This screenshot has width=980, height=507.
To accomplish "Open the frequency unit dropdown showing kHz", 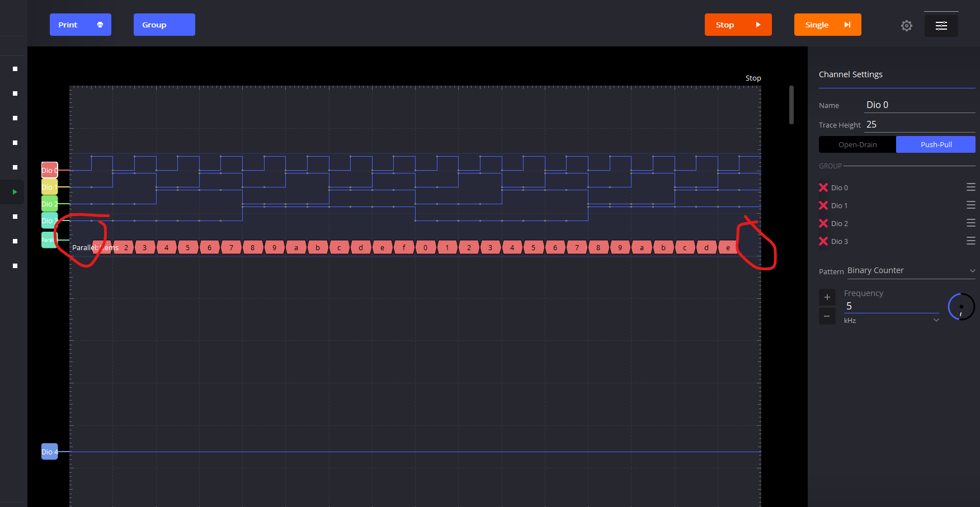I will (891, 320).
